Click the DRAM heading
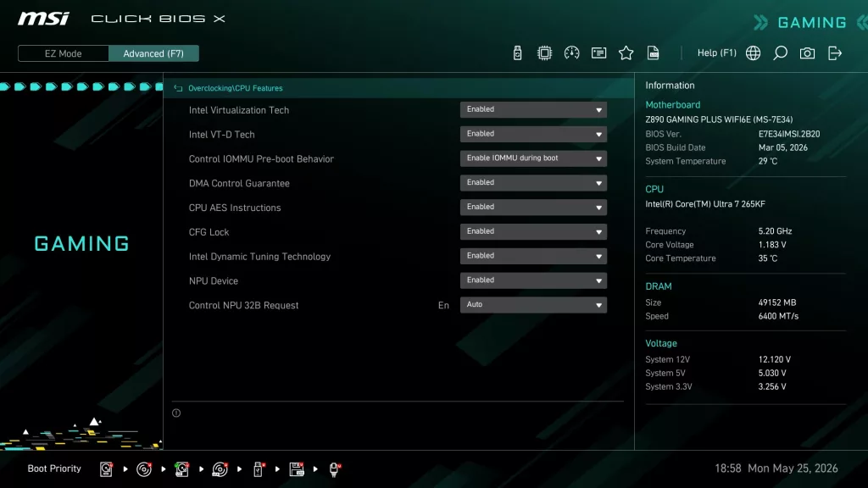 pos(658,286)
